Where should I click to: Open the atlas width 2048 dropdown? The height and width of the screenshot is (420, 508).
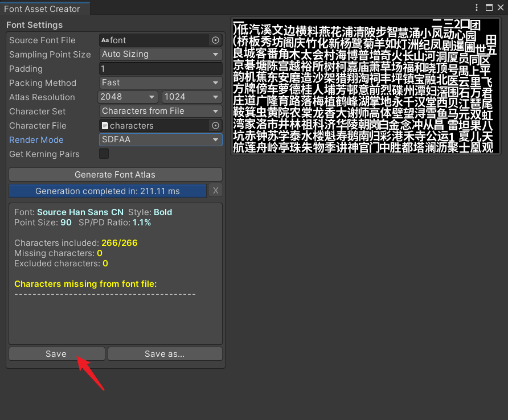click(x=128, y=97)
